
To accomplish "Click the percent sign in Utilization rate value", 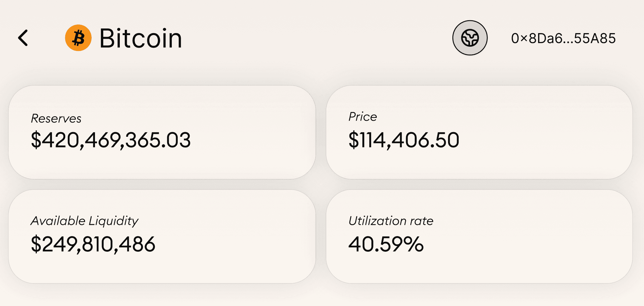I will pos(414,244).
